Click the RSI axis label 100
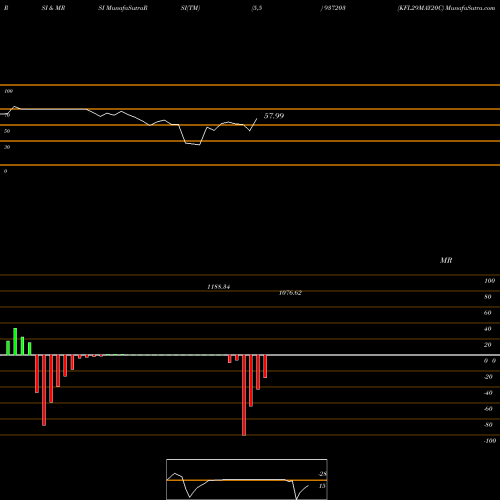This screenshot has width=500, height=500. tap(9, 91)
